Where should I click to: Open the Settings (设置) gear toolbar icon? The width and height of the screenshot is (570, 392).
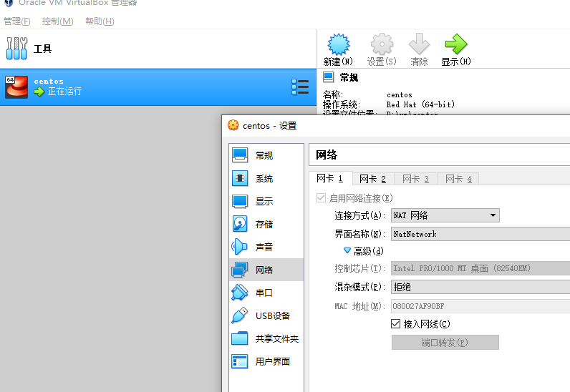(381, 49)
